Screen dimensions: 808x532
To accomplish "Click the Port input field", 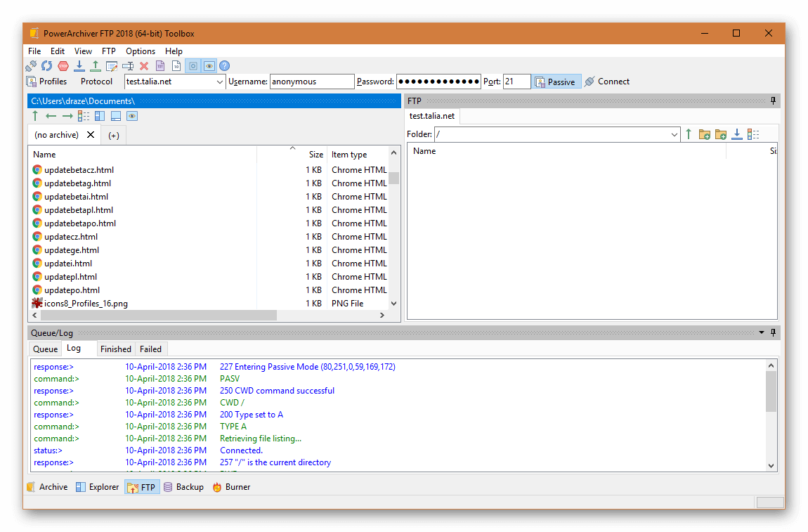I will pyautogui.click(x=516, y=82).
